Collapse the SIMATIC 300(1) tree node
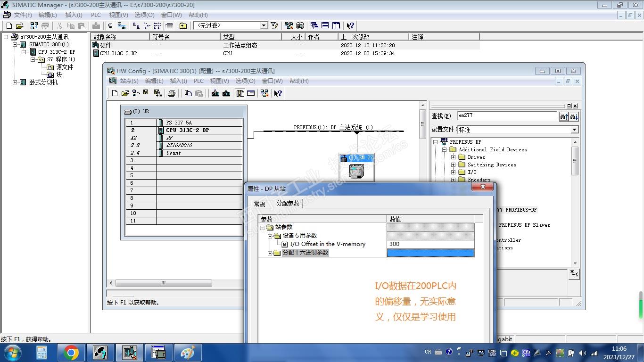 (15, 44)
